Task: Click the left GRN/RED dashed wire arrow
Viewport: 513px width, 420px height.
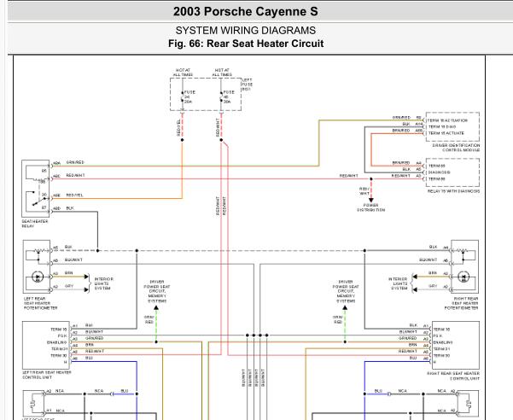Action: pos(156,307)
